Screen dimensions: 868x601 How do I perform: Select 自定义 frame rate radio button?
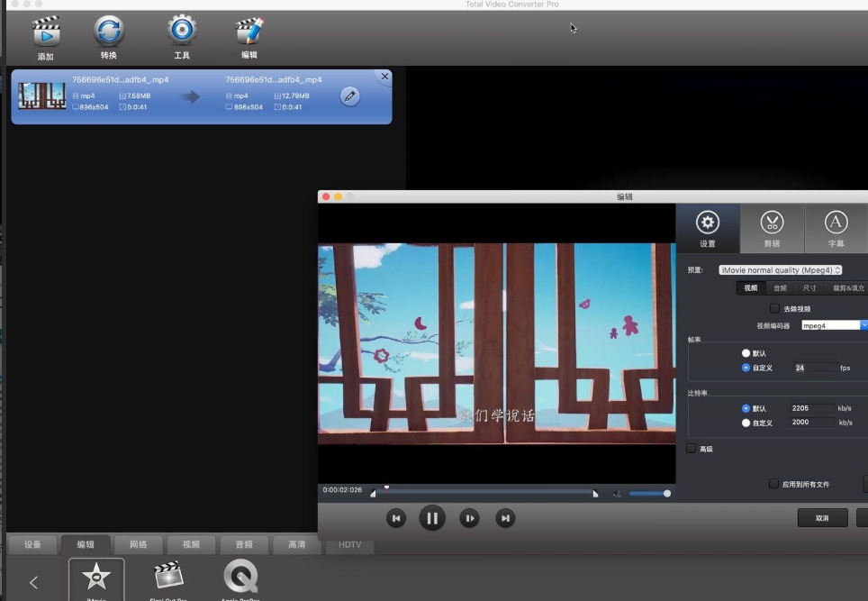point(746,368)
